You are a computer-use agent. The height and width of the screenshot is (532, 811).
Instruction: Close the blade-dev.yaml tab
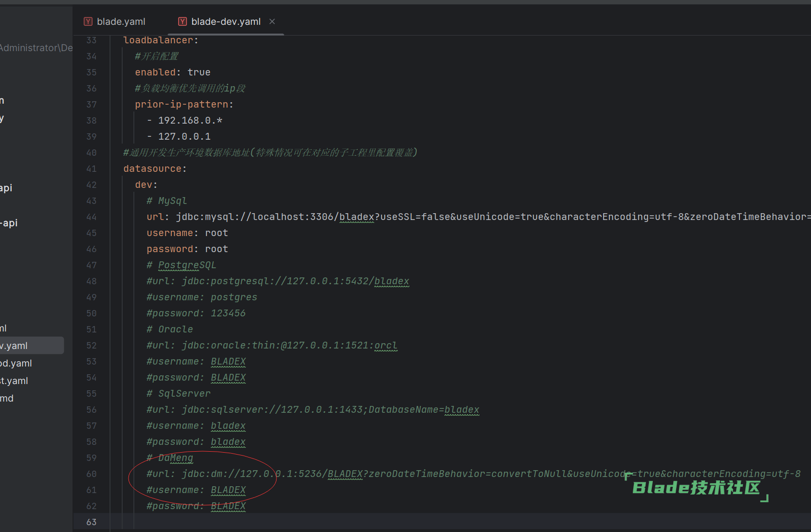(272, 21)
